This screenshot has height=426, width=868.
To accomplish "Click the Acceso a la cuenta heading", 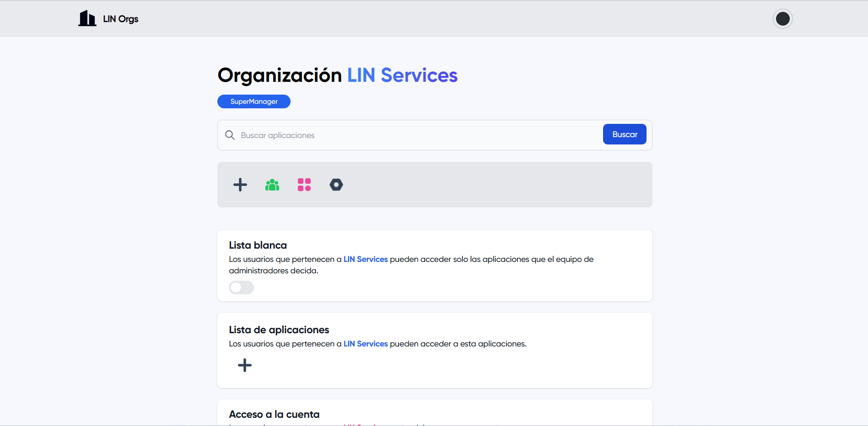I will coord(274,414).
